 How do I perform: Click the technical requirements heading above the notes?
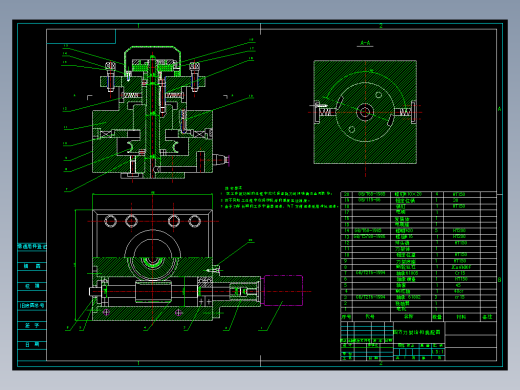234,188
